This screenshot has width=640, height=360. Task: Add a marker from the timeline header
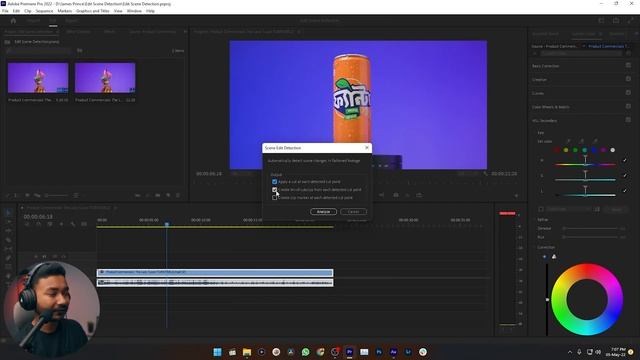pyautogui.click(x=61, y=224)
